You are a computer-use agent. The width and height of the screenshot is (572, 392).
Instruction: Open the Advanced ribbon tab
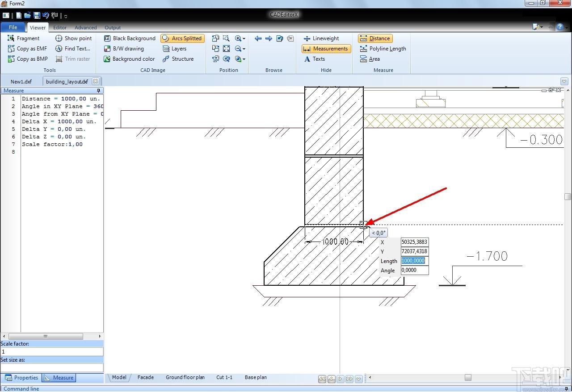click(x=85, y=28)
